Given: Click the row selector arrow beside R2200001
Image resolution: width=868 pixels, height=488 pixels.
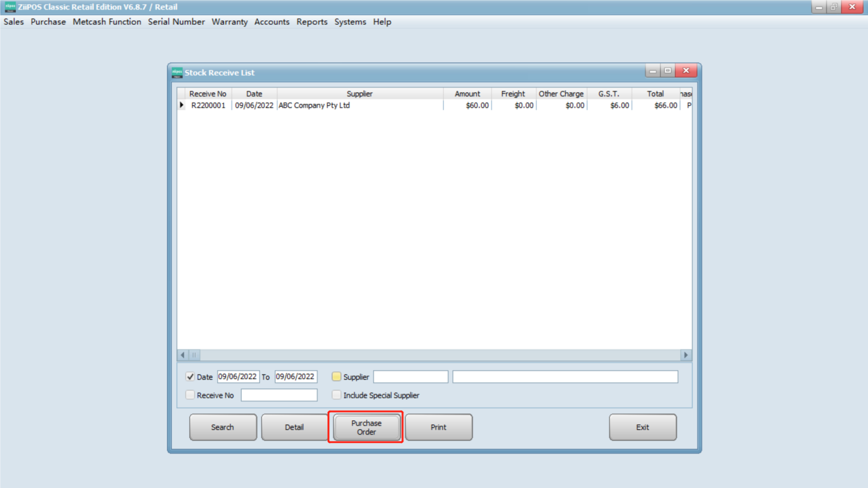Looking at the screenshot, I should (x=181, y=105).
